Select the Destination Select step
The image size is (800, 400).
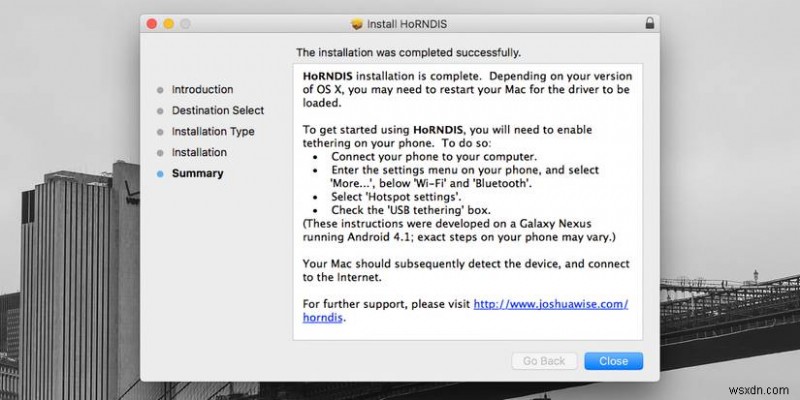pos(218,111)
